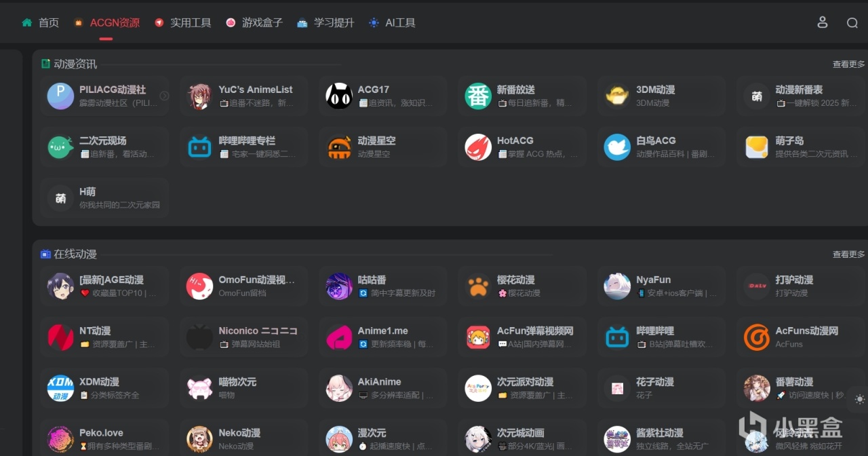Click the H萌 icon

(x=60, y=198)
